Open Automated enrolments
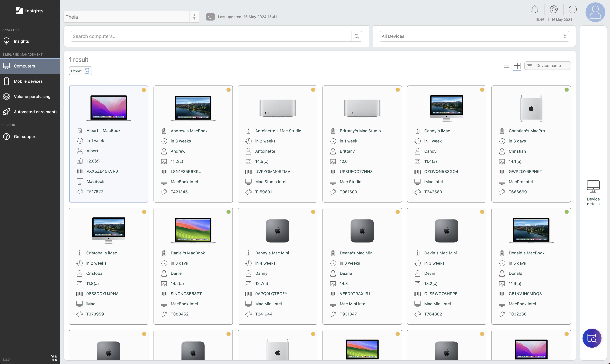 click(x=30, y=112)
